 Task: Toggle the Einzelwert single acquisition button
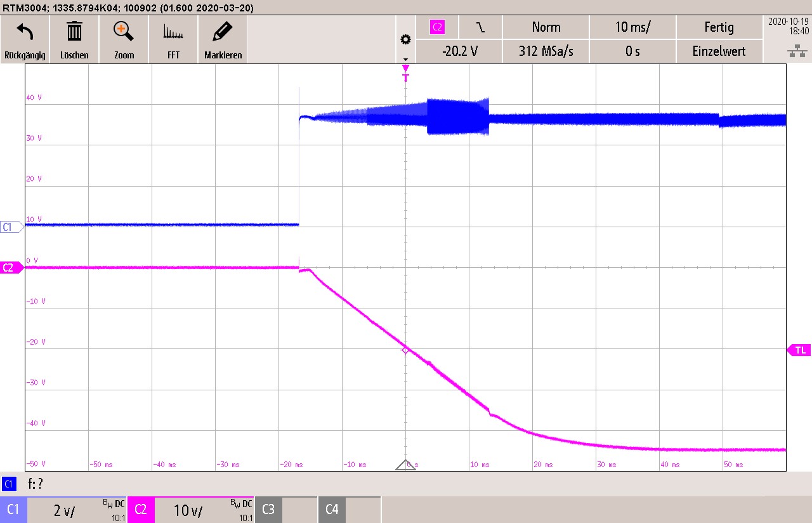click(x=719, y=51)
